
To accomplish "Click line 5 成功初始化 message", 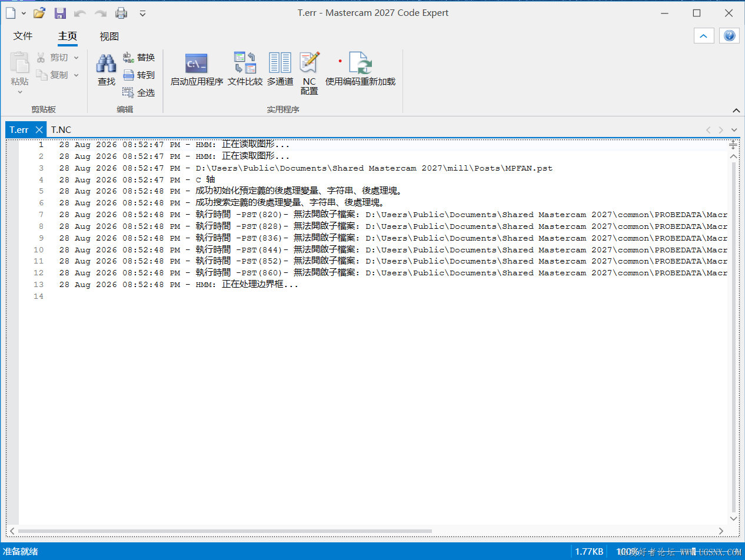I will click(231, 191).
